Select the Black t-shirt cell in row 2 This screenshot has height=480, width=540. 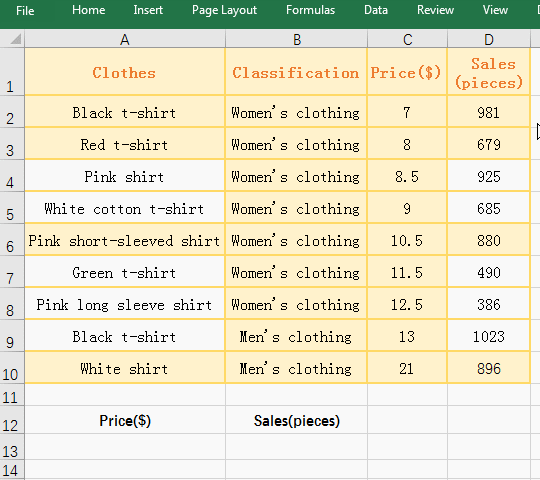coord(125,112)
